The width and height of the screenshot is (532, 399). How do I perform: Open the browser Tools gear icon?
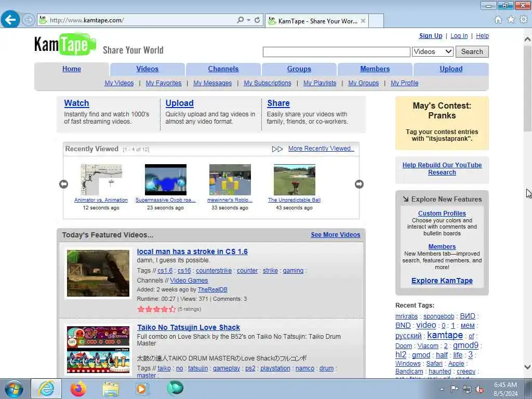pos(524,20)
